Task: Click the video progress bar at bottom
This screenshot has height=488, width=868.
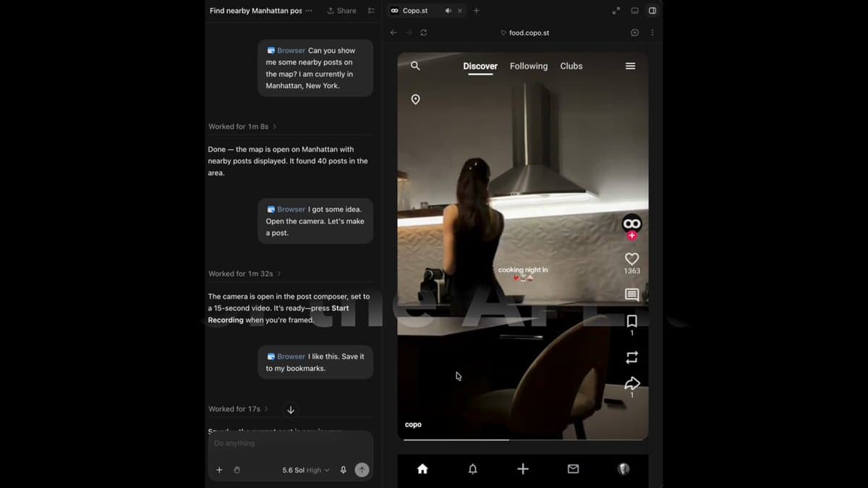Action: [523, 440]
